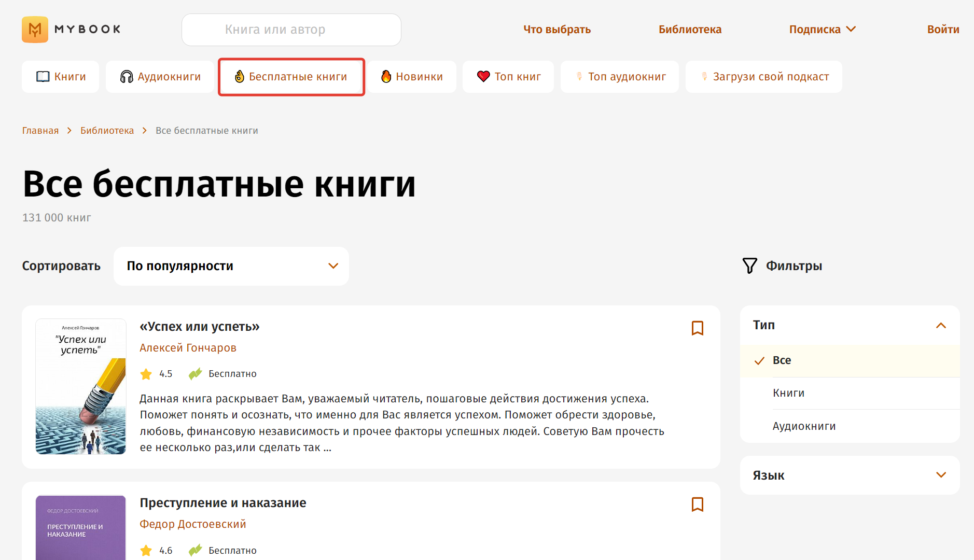Click the heart icon on Топ книг
Image resolution: width=974 pixels, height=560 pixels.
point(483,77)
